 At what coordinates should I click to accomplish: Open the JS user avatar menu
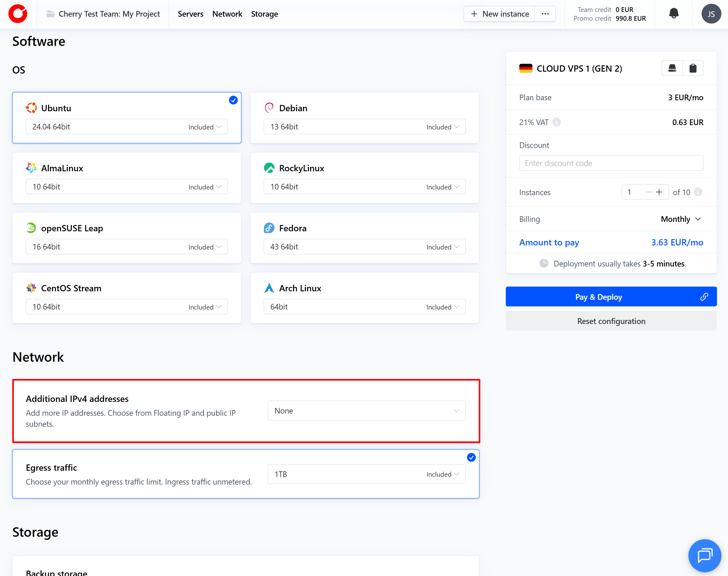711,14
